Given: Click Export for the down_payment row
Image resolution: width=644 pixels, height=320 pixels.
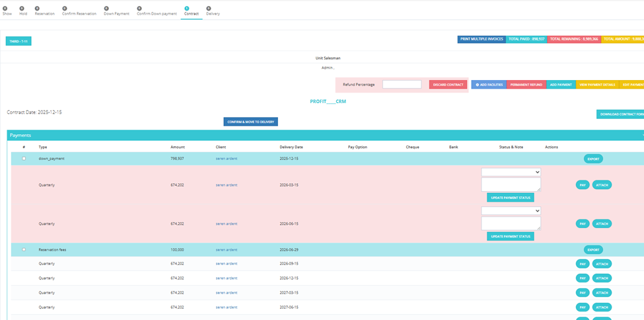Looking at the screenshot, I should 593,159.
